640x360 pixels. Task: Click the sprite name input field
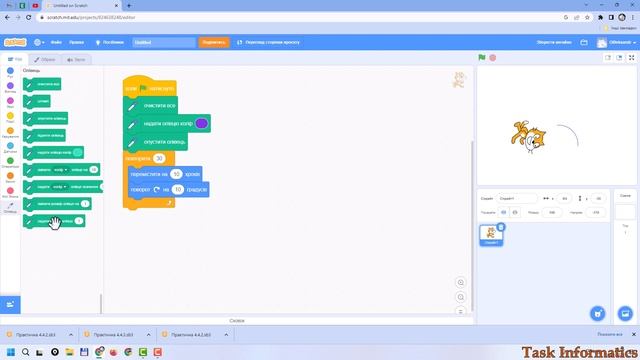pyautogui.click(x=516, y=198)
